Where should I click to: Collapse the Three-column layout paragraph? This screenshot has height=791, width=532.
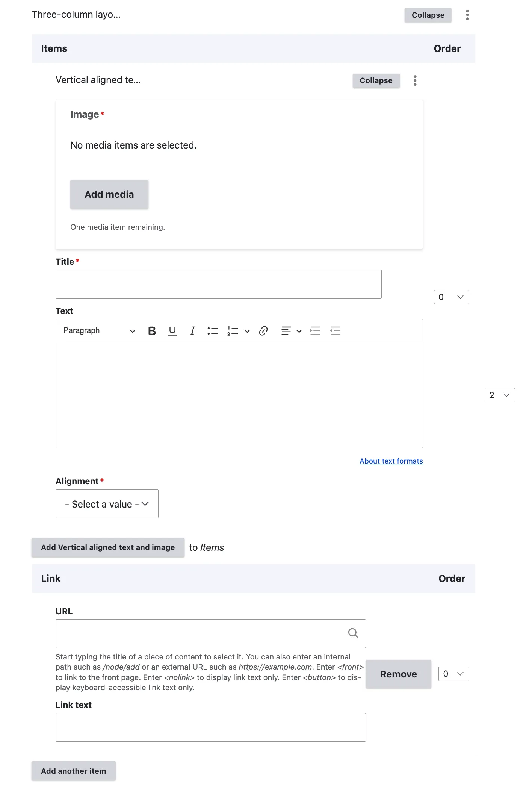coord(428,15)
